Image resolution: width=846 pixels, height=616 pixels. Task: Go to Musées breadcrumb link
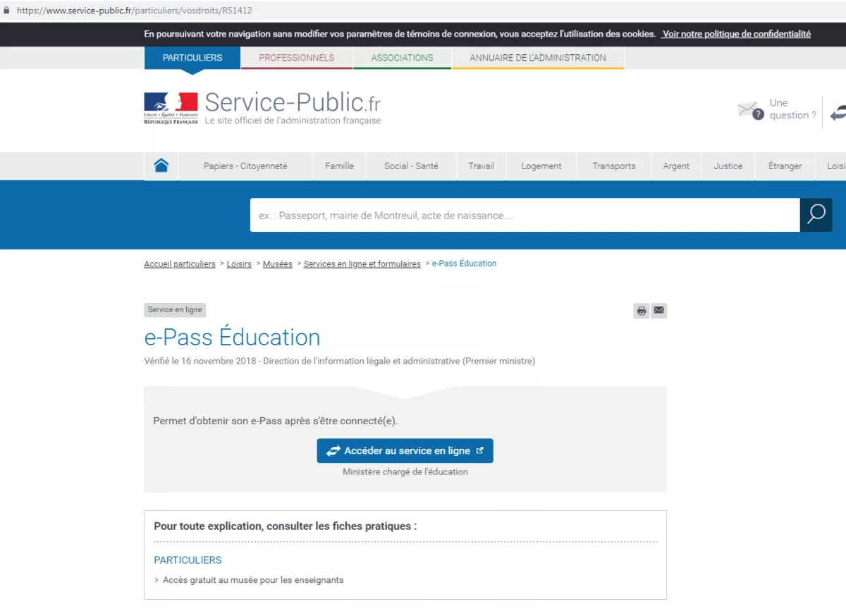click(x=278, y=264)
